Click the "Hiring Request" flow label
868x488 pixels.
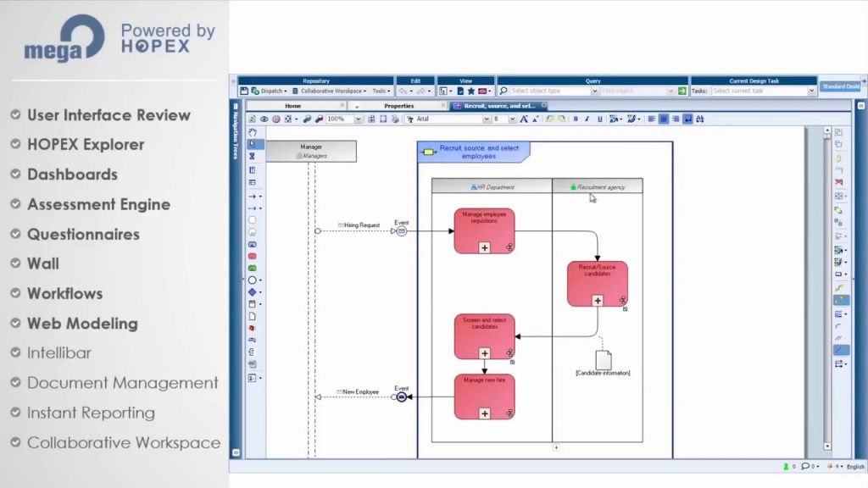point(361,225)
